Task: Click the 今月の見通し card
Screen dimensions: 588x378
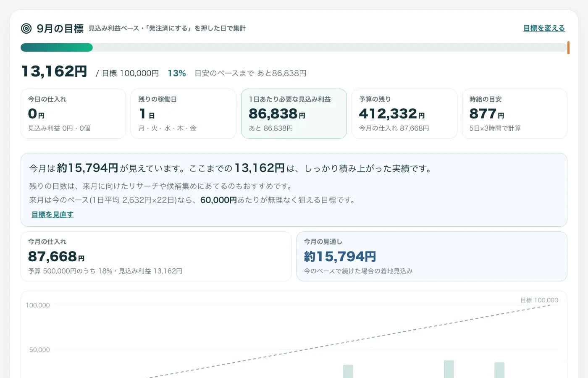Action: [432, 256]
